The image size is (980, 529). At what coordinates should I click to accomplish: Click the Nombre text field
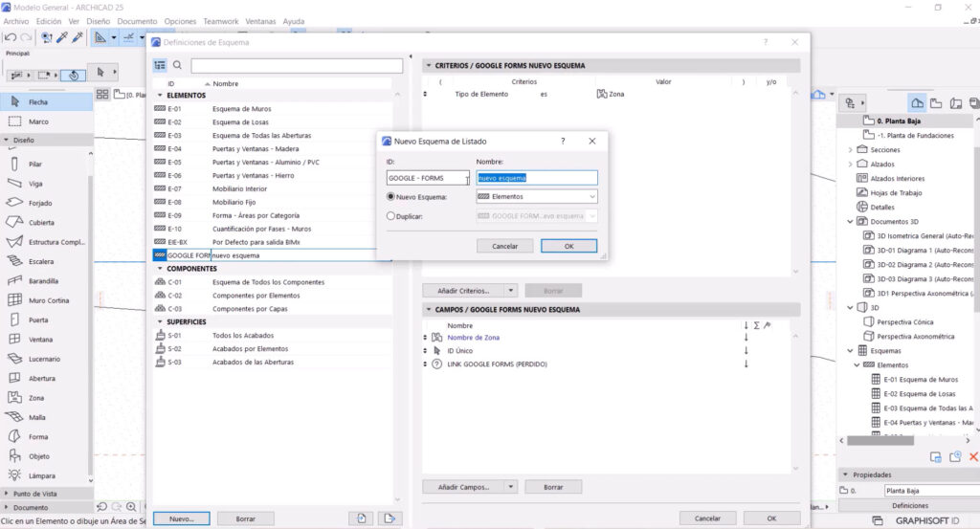point(537,178)
